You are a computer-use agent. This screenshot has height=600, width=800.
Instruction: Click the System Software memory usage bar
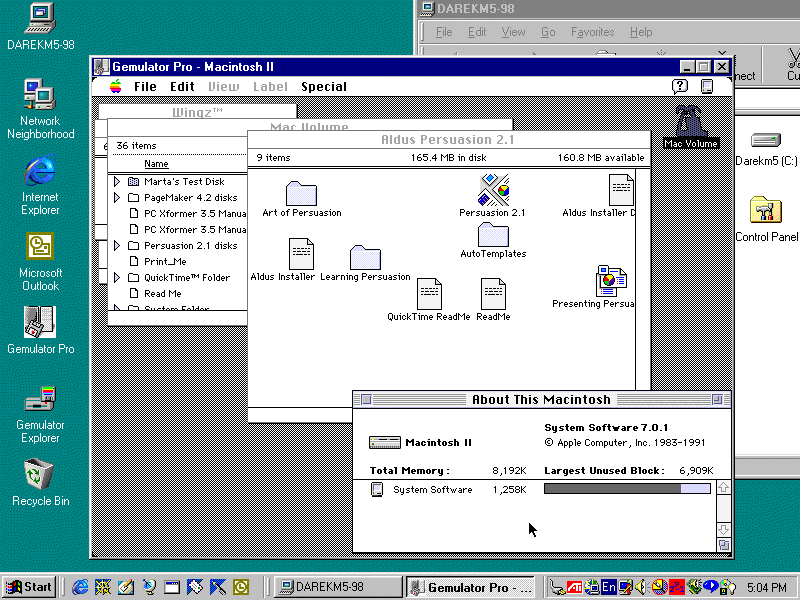tap(627, 489)
